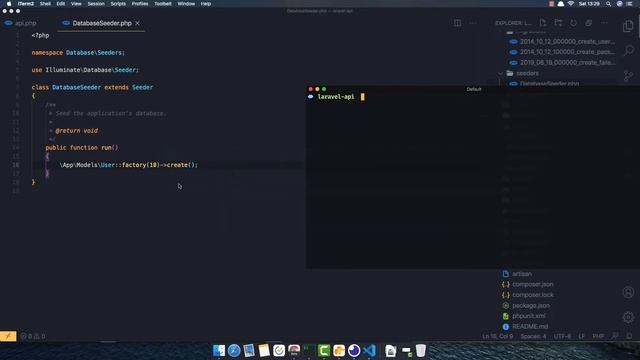This screenshot has height=360, width=640.
Task: Open DatabaseSeeder.php in the Explorer tree
Action: coord(549,83)
